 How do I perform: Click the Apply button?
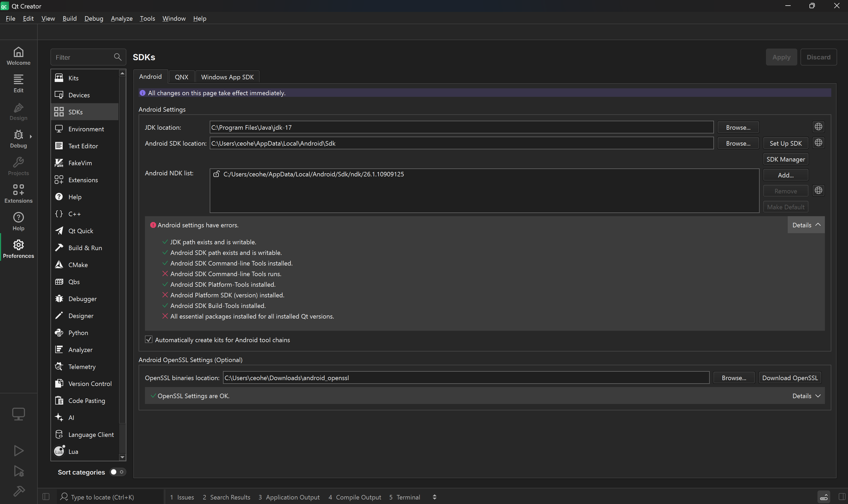coord(781,57)
